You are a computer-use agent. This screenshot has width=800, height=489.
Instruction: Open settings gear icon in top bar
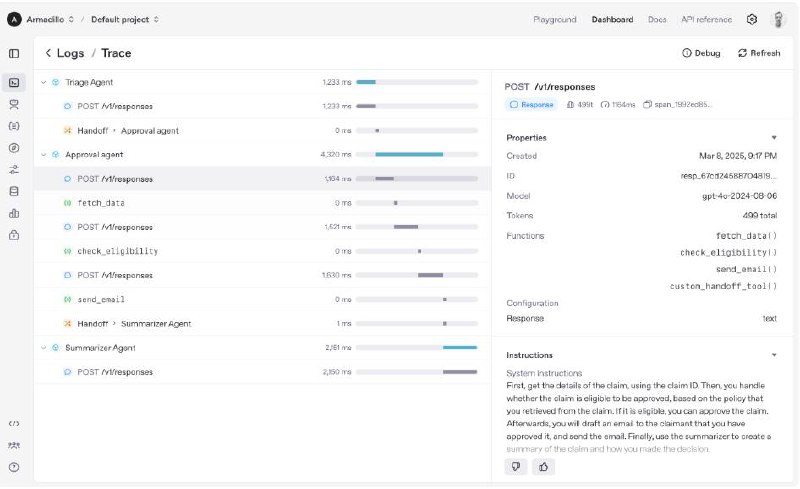coord(752,19)
